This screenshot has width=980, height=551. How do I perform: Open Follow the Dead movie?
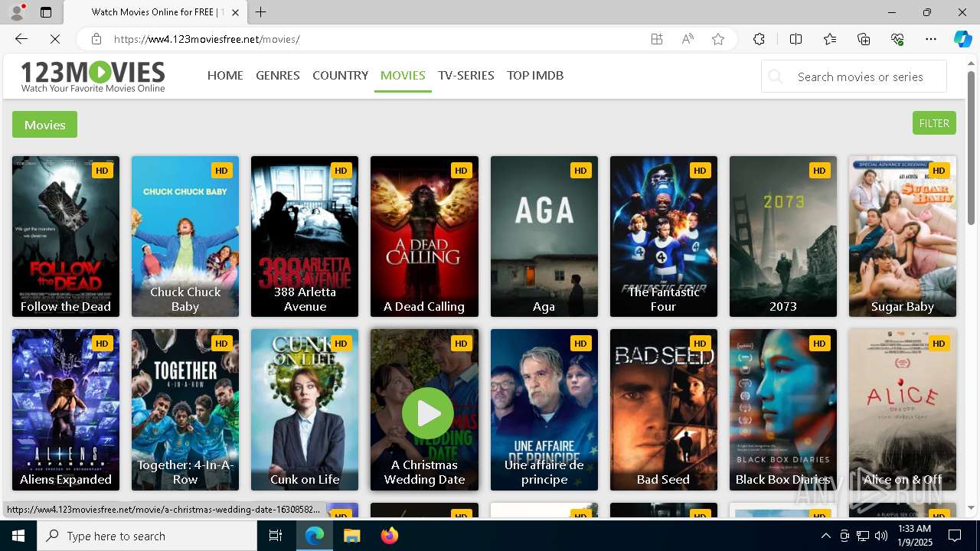[x=66, y=236]
